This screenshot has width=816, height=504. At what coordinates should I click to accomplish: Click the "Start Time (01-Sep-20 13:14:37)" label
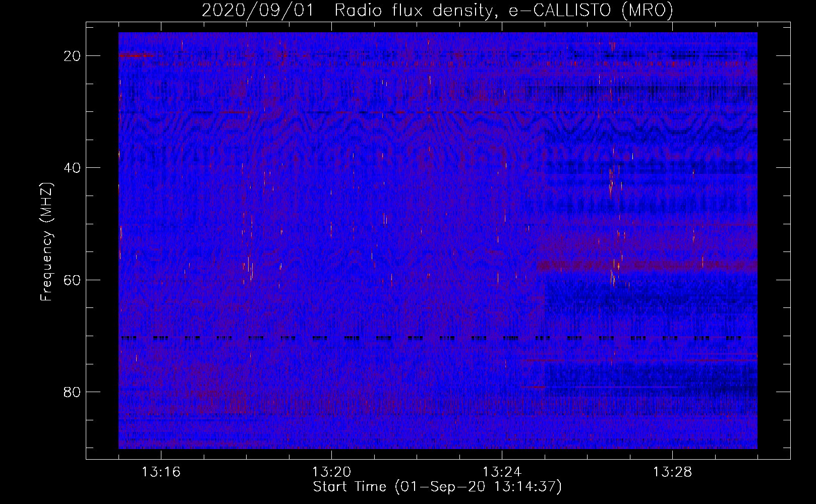(437, 487)
